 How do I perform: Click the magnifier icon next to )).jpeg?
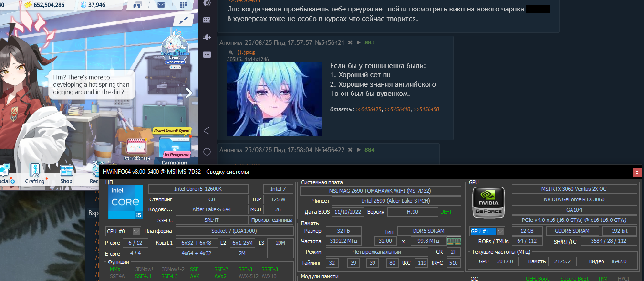(231, 52)
